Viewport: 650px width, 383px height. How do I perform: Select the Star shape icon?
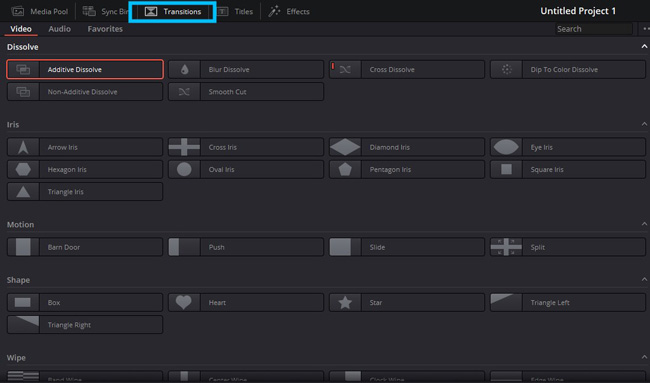pyautogui.click(x=345, y=303)
